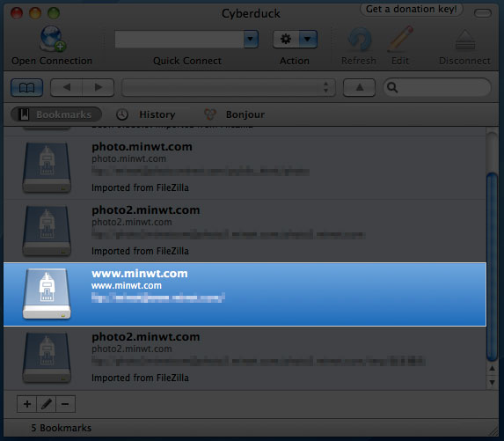Delete bookmark with the minus button
Image resolution: width=504 pixels, height=441 pixels.
[66, 404]
